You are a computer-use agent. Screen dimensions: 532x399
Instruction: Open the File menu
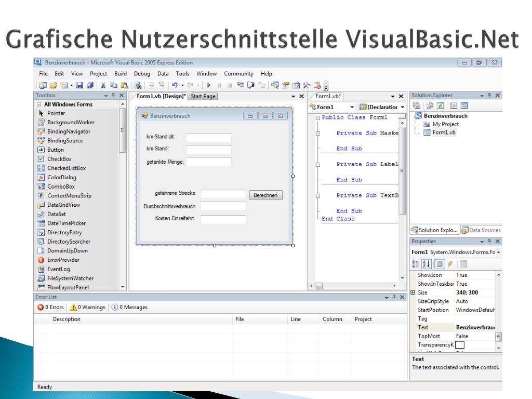tap(44, 74)
